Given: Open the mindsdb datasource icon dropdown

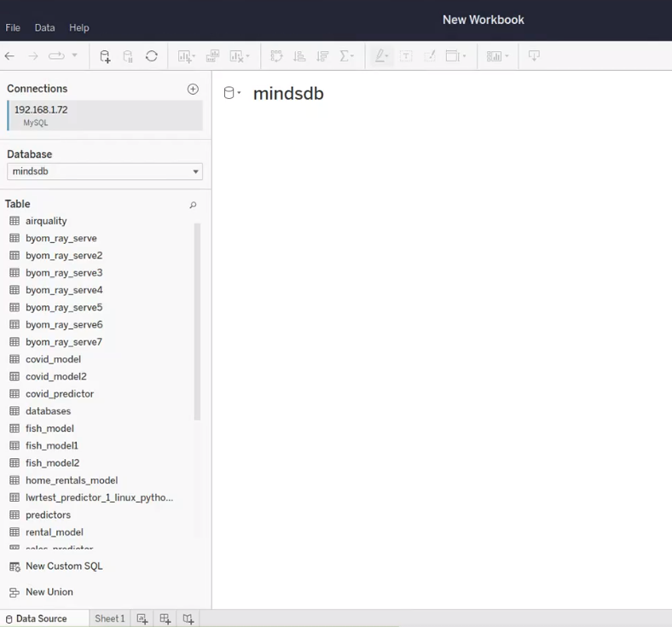Looking at the screenshot, I should click(x=232, y=93).
